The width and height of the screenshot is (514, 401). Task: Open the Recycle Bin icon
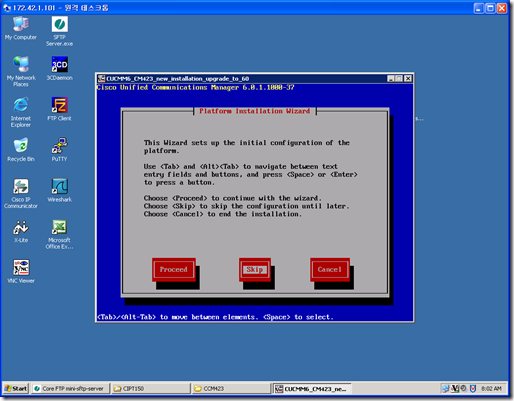[21, 150]
